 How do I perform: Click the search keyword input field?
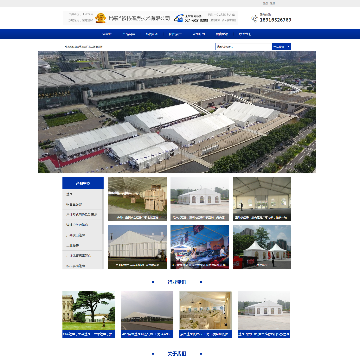click(244, 47)
